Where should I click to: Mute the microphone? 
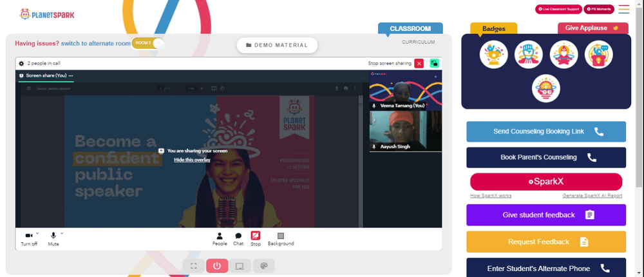pyautogui.click(x=53, y=239)
